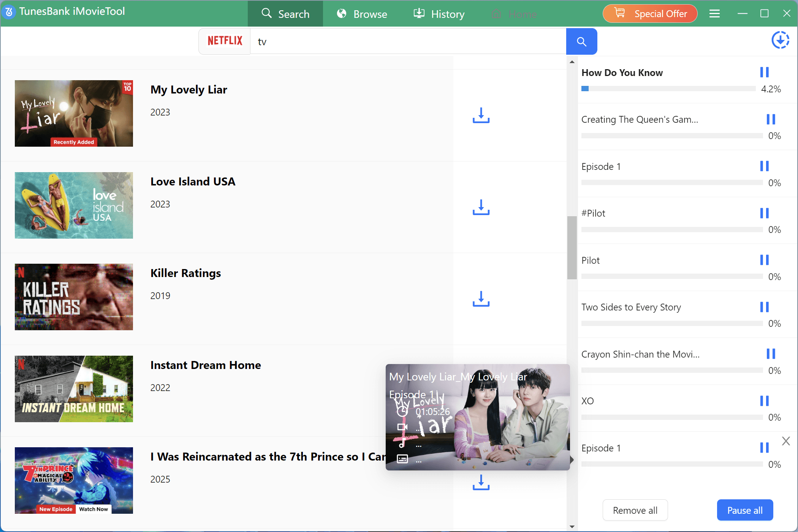Open Love Island USA thumbnail
This screenshot has width=798, height=532.
tap(74, 205)
